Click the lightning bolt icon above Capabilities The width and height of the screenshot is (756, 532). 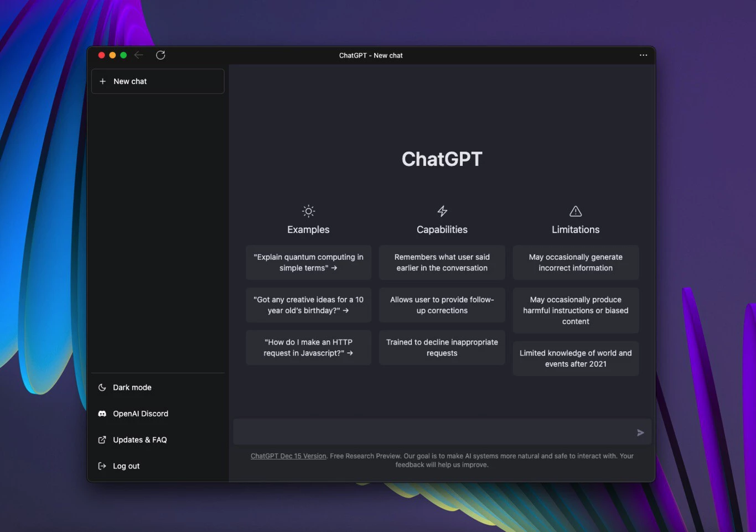(x=442, y=211)
